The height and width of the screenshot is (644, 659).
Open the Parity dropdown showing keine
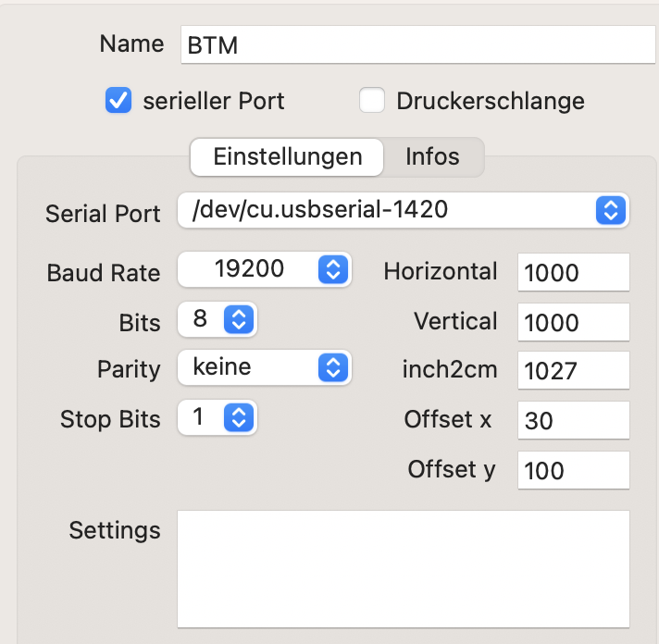pyautogui.click(x=265, y=367)
